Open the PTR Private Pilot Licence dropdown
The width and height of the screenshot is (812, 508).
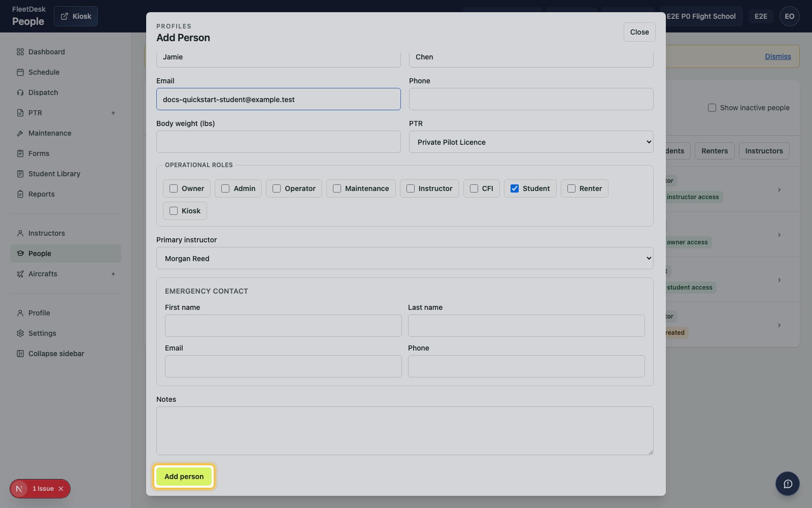[531, 142]
